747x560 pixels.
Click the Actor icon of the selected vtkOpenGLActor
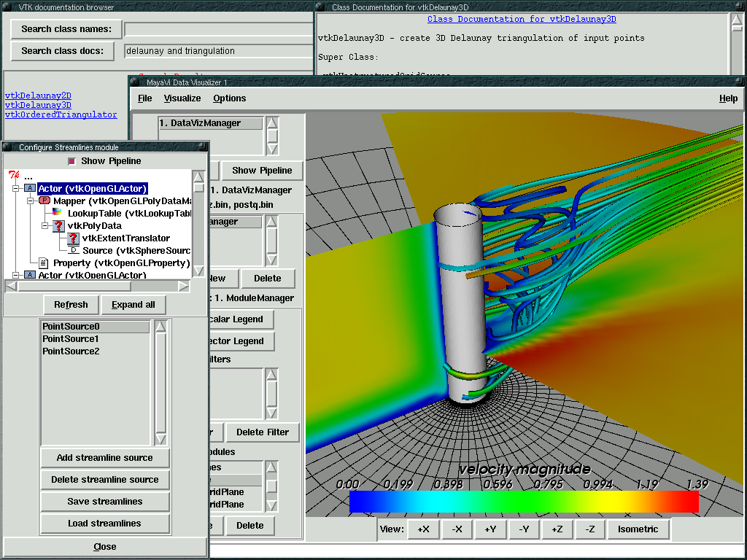point(29,189)
